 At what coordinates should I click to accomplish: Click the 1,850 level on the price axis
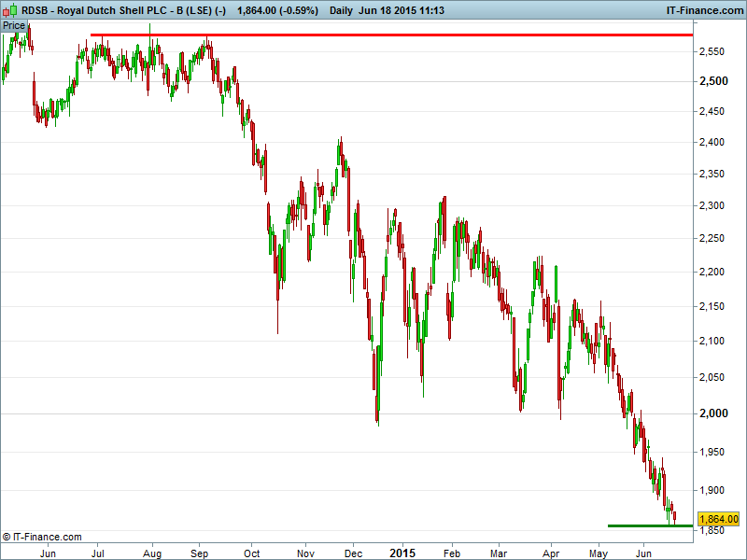coord(712,529)
